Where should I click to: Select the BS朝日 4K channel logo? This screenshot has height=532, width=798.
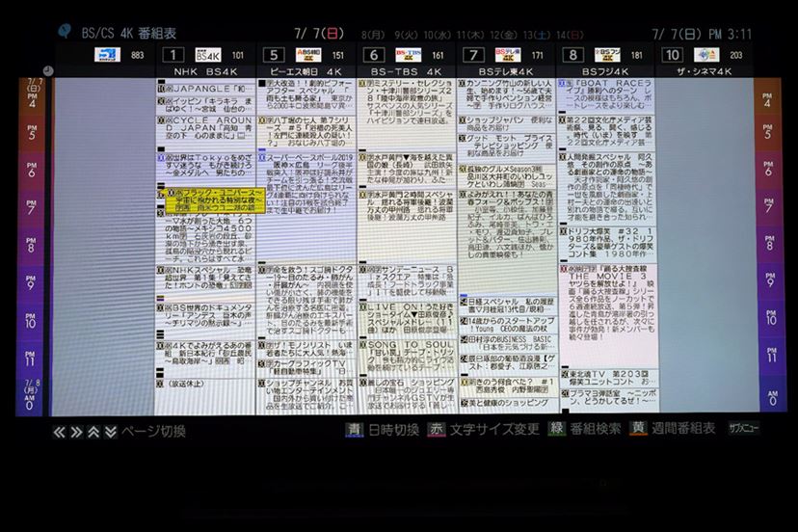[x=308, y=55]
